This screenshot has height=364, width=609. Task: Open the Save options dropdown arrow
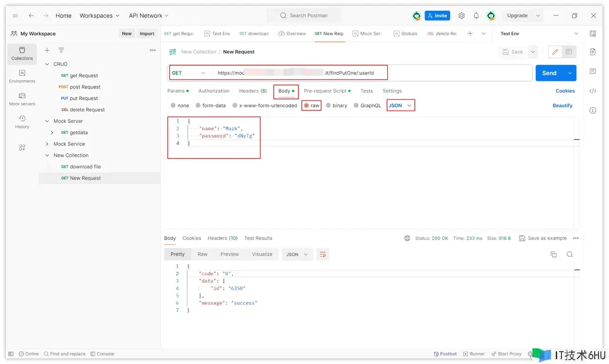[x=533, y=52]
